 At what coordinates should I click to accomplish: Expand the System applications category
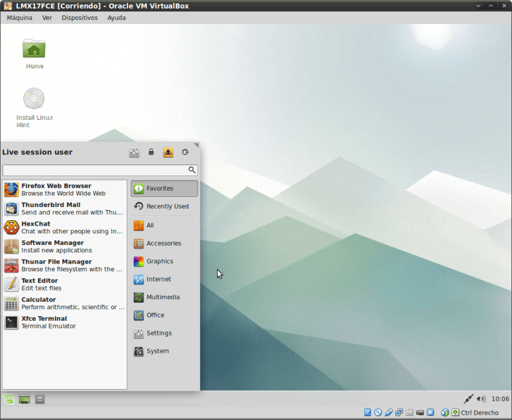(x=164, y=351)
